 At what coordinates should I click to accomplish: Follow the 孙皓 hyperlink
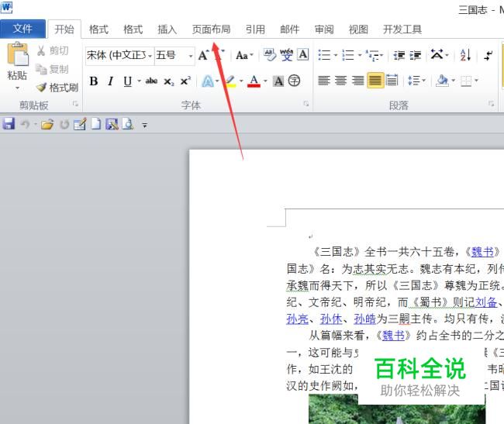[x=365, y=319]
